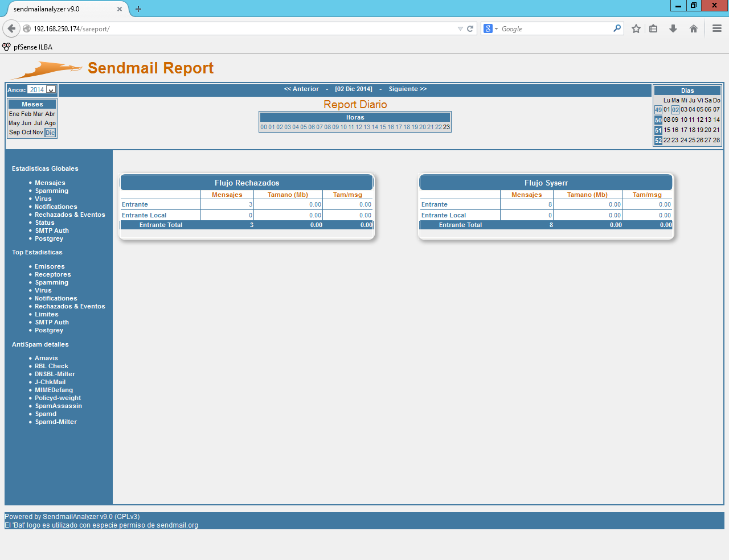Select day 01 in Dias calendar
729x560 pixels.
click(x=667, y=109)
